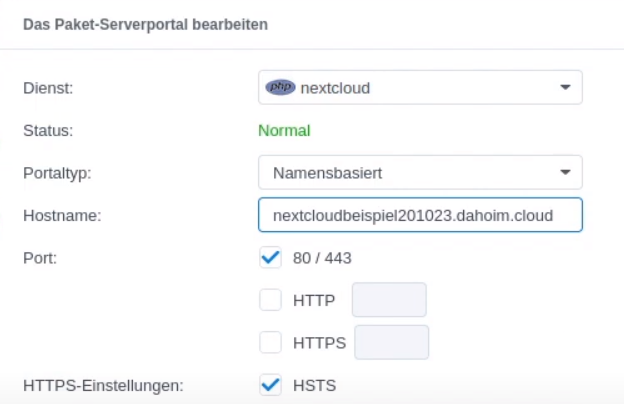
Task: Click the Port label
Action: tap(40, 258)
